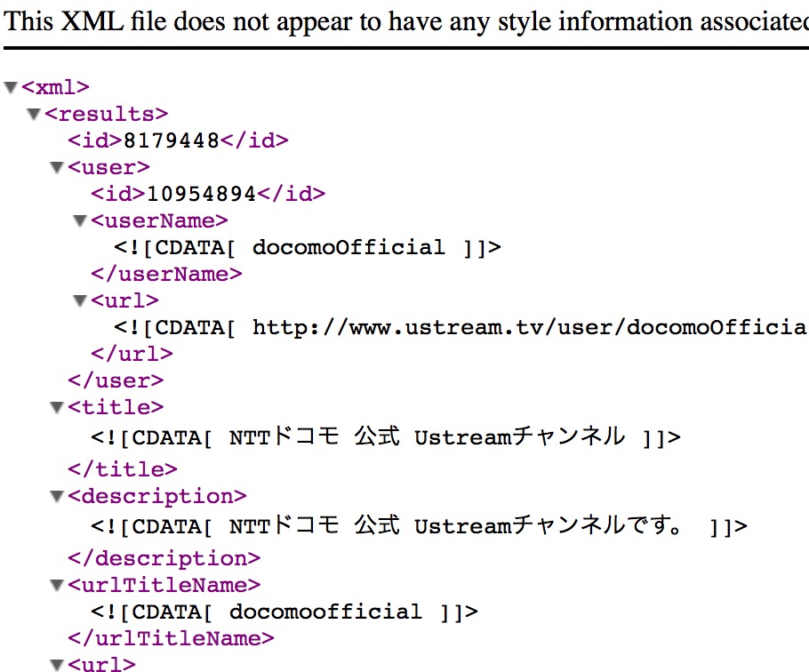The image size is (809, 672).
Task: Click the docomoofficial urlTitleName CDATA text
Action: [x=325, y=612]
